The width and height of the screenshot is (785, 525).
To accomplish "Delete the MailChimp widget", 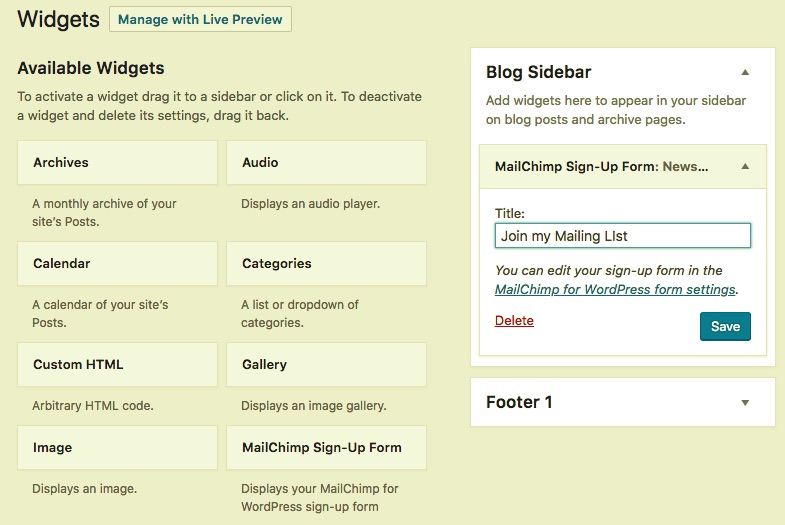I will coord(514,320).
